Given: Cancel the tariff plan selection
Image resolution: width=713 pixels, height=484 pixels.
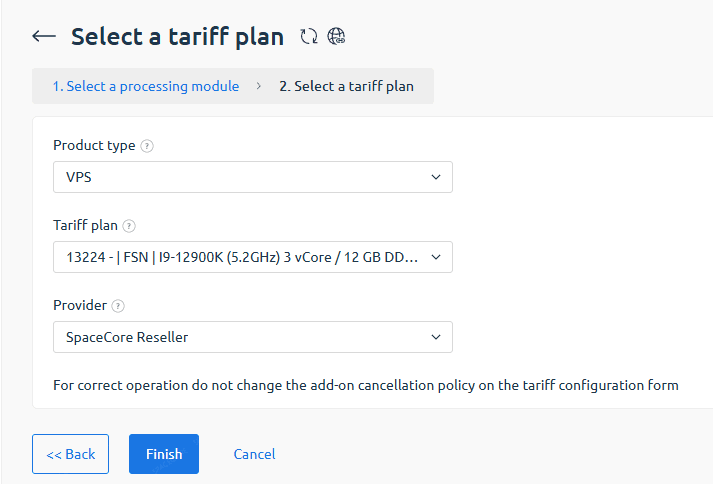Looking at the screenshot, I should pos(254,454).
